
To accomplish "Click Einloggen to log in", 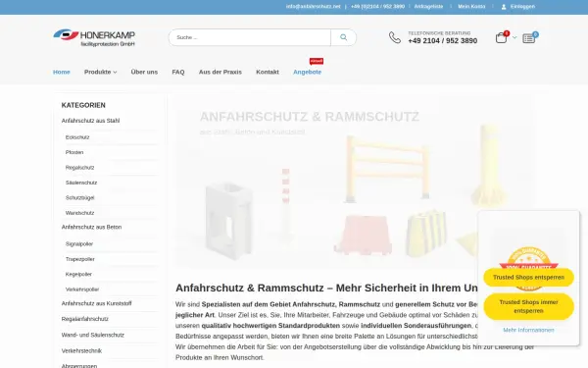I will coord(522,7).
